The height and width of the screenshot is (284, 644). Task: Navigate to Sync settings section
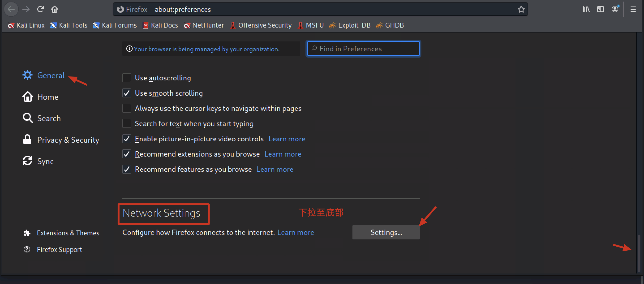pyautogui.click(x=46, y=161)
